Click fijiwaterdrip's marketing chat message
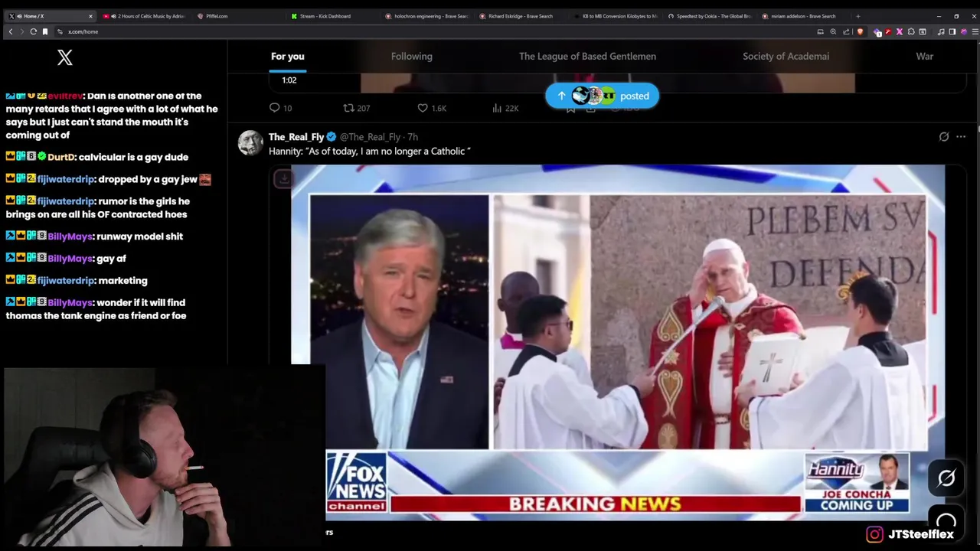The height and width of the screenshot is (551, 980). click(122, 281)
